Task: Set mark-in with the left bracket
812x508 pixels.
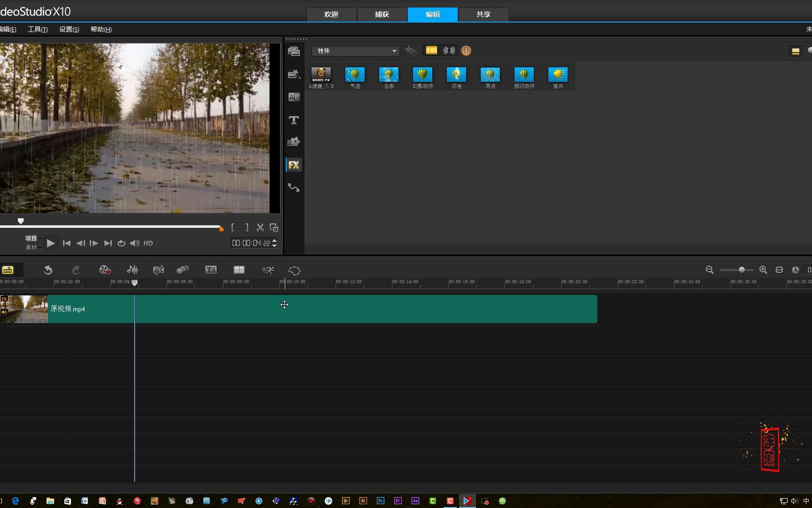Action: pyautogui.click(x=233, y=228)
